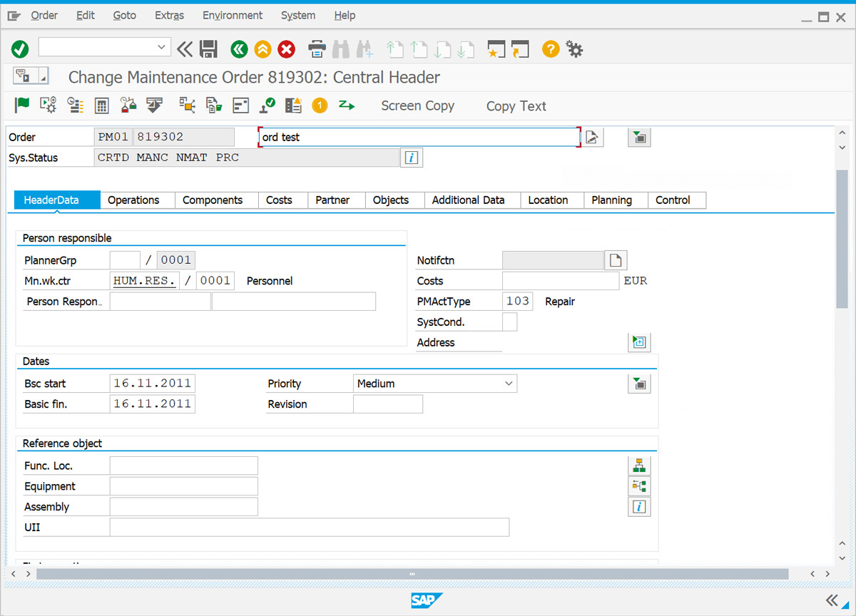The width and height of the screenshot is (856, 616).
Task: Click the green Back arrow icon
Action: pos(239,49)
